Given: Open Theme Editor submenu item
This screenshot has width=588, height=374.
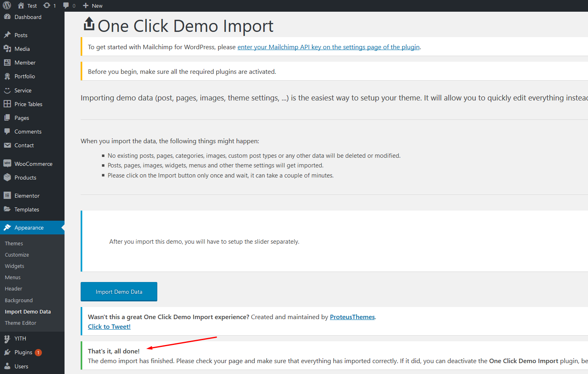Looking at the screenshot, I should coord(21,323).
